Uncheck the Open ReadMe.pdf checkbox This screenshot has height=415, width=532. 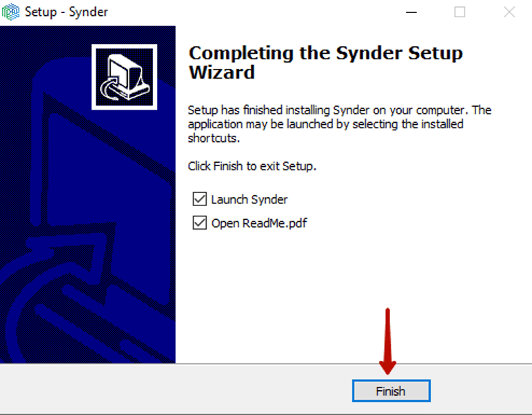pyautogui.click(x=200, y=223)
